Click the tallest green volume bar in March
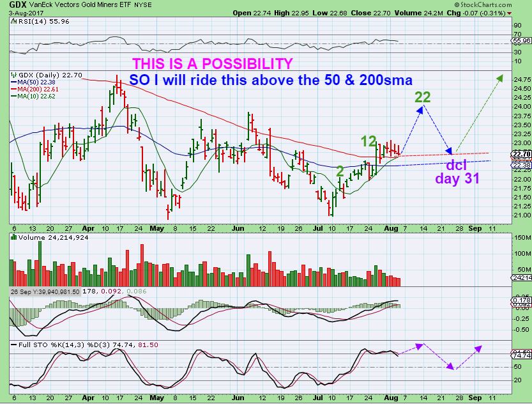Viewport: 532px width, 404px height. point(40,263)
